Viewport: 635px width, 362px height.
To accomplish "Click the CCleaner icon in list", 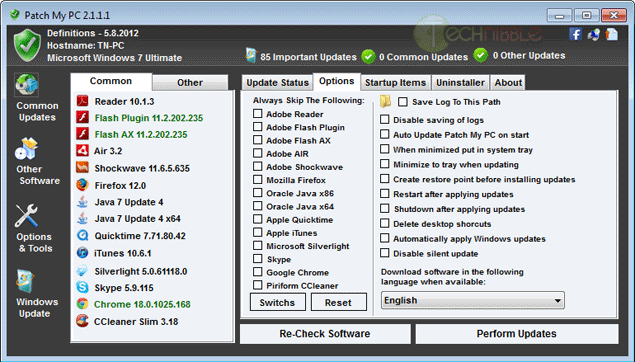I will click(83, 321).
